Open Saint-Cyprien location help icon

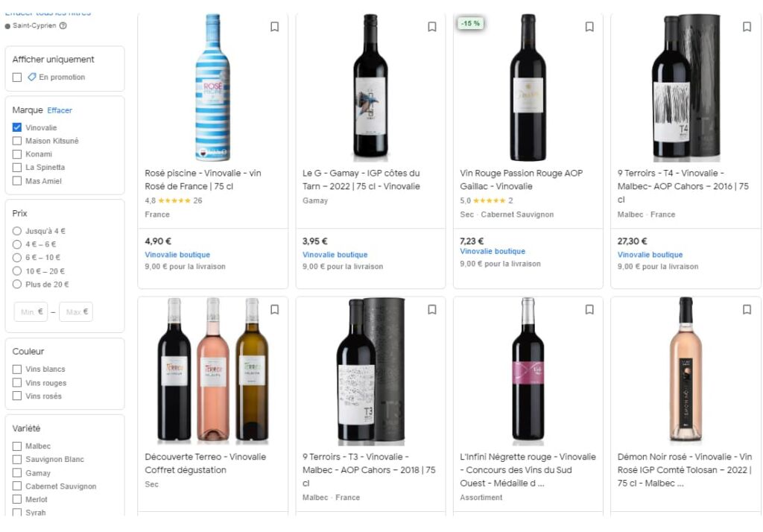(x=63, y=25)
